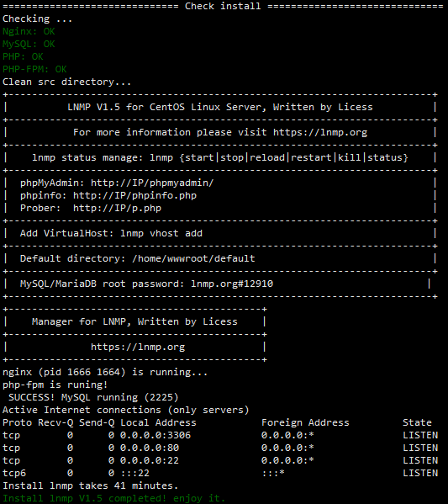Click the default directory path /home/wwwroot/default
Screen dimensions: 448x504
[193, 259]
